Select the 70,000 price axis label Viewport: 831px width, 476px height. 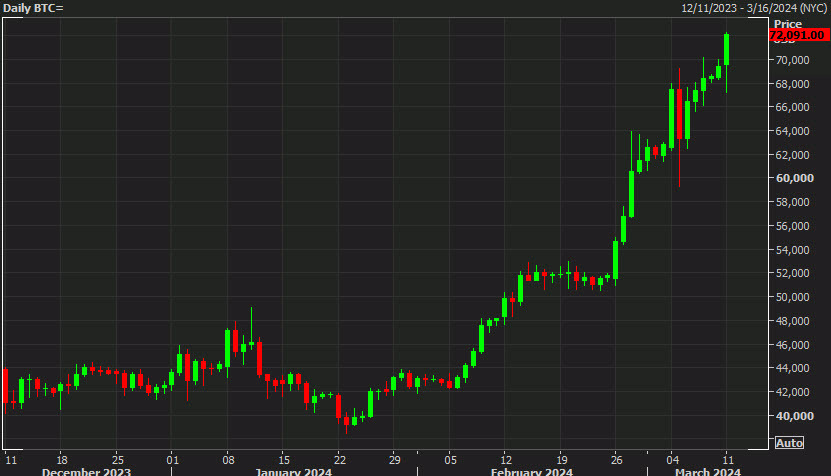[x=792, y=60]
